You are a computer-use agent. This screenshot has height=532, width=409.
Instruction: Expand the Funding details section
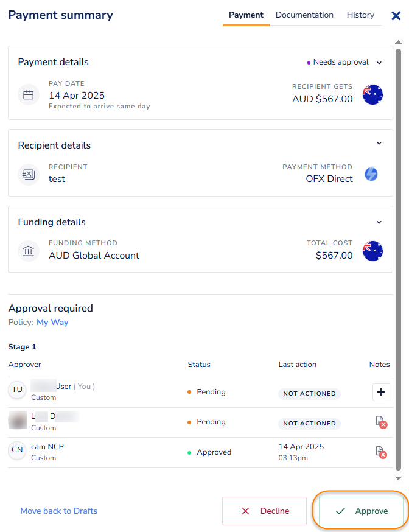coord(379,222)
